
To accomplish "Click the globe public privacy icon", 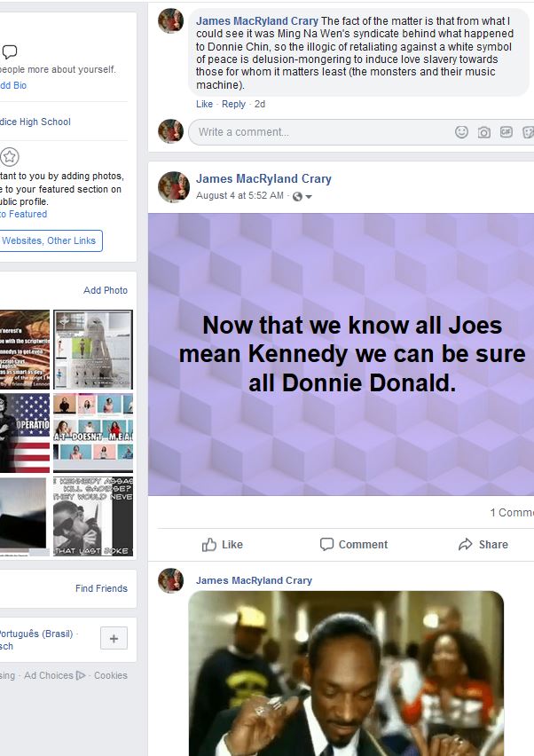I will pos(297,196).
